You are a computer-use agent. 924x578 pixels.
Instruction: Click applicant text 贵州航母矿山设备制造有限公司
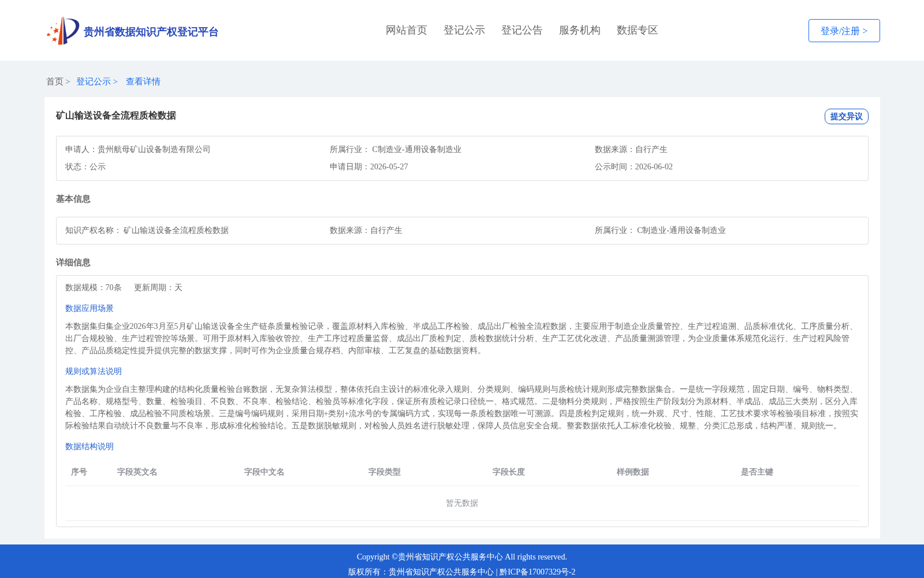(x=154, y=149)
